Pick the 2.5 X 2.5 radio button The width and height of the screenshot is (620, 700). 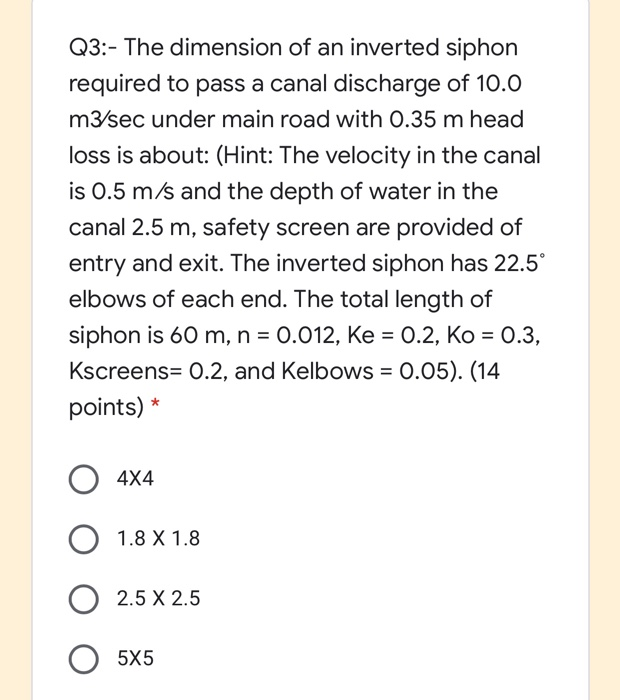(x=83, y=599)
